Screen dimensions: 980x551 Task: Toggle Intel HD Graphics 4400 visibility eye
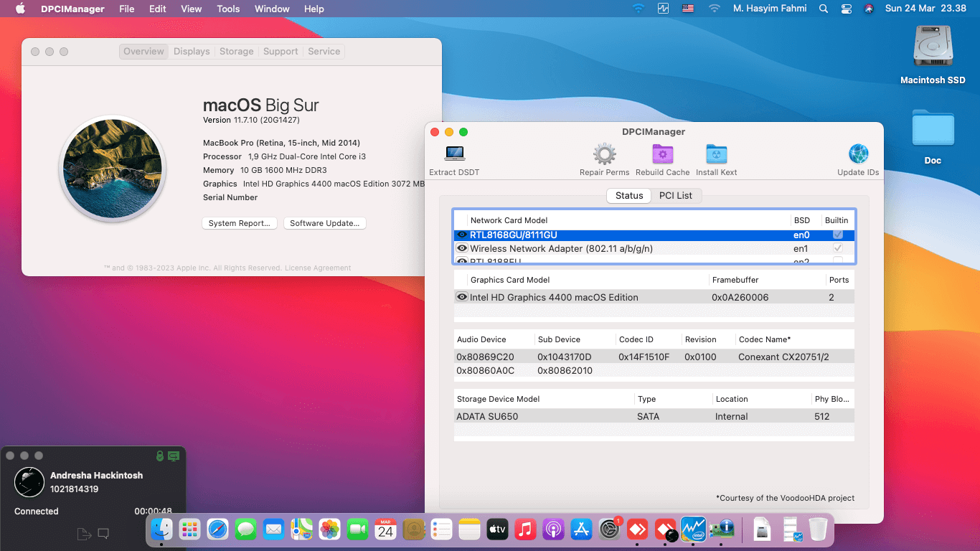pos(461,297)
